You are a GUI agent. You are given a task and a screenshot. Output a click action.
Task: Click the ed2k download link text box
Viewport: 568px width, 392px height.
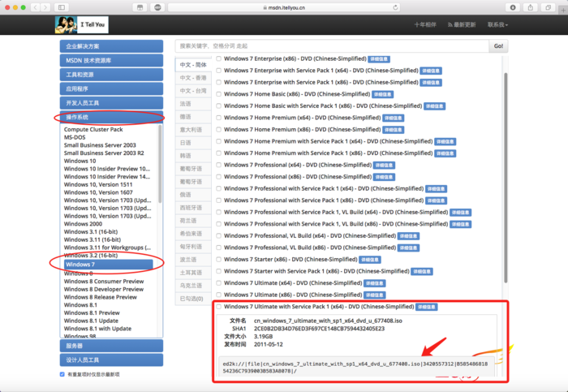click(x=357, y=367)
